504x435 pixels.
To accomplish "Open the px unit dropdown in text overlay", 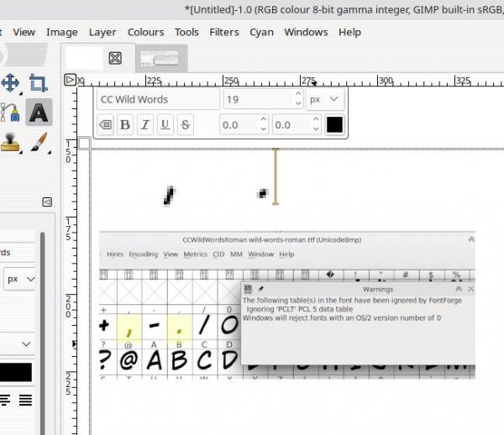I will point(324,99).
